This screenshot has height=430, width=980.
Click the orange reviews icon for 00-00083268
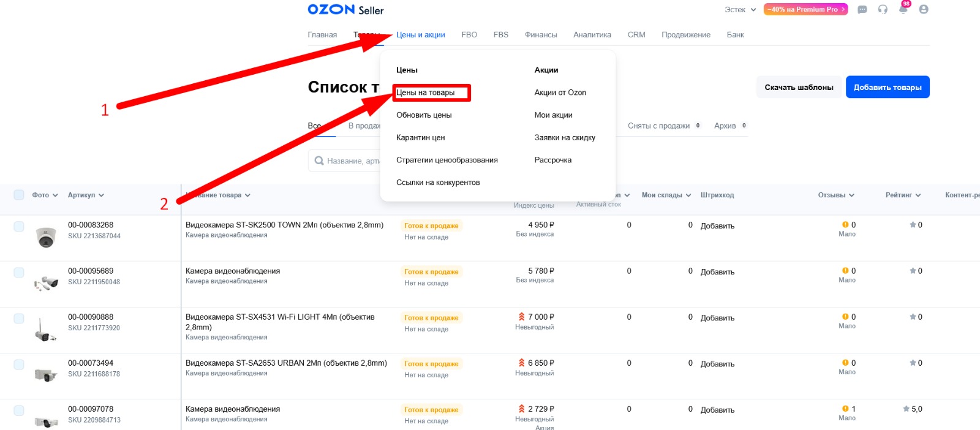[x=845, y=225]
